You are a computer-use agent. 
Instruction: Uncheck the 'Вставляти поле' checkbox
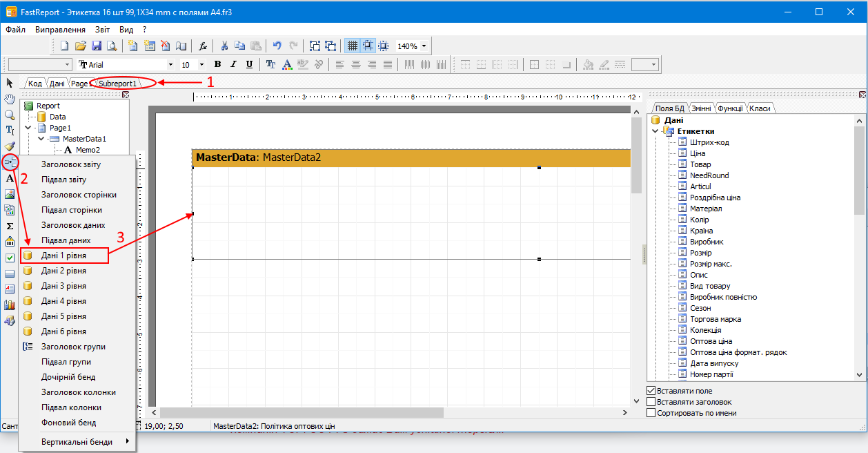651,391
